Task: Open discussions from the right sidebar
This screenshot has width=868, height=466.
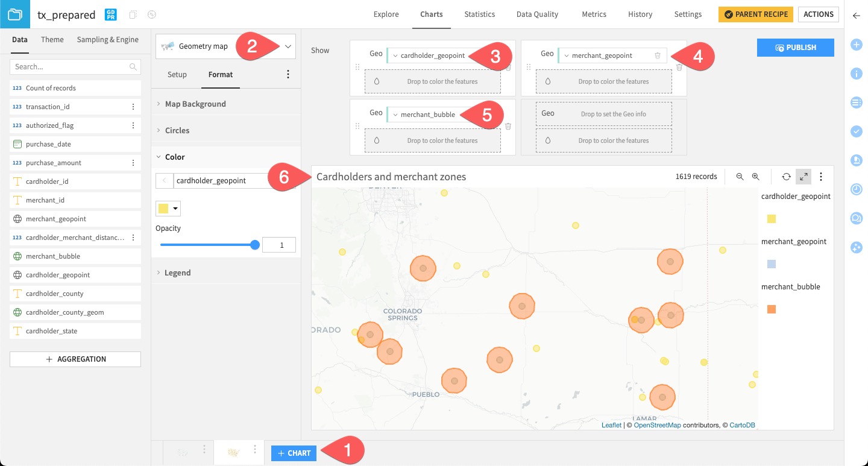Action: 856,218
